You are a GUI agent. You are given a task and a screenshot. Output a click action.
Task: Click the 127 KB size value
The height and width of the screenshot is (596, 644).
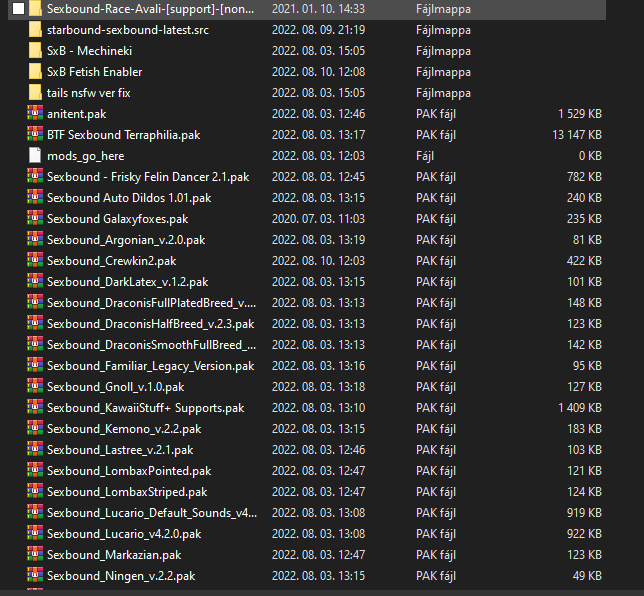click(584, 387)
